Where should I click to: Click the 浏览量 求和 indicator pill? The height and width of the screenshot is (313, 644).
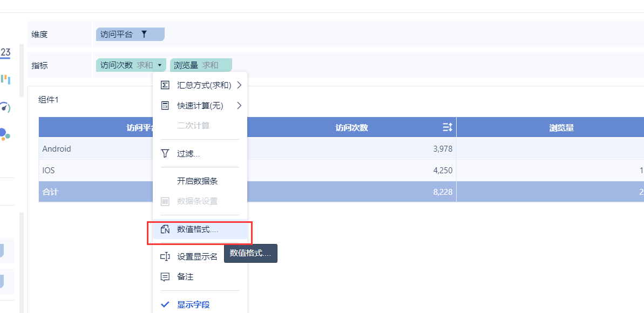(x=200, y=65)
